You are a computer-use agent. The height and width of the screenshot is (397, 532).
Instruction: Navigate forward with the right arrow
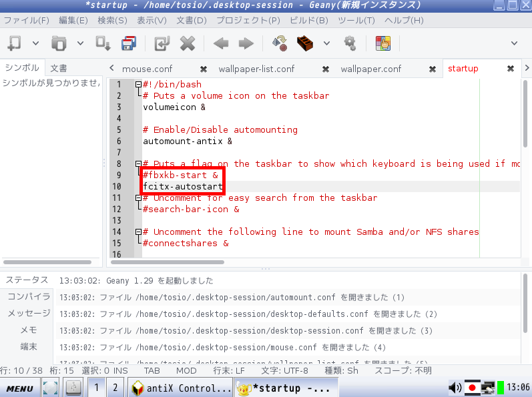(246, 43)
